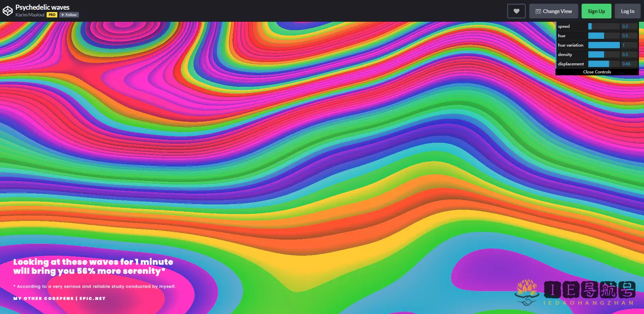Click the eye icon inside Change View
This screenshot has height=314, width=644.
click(538, 11)
